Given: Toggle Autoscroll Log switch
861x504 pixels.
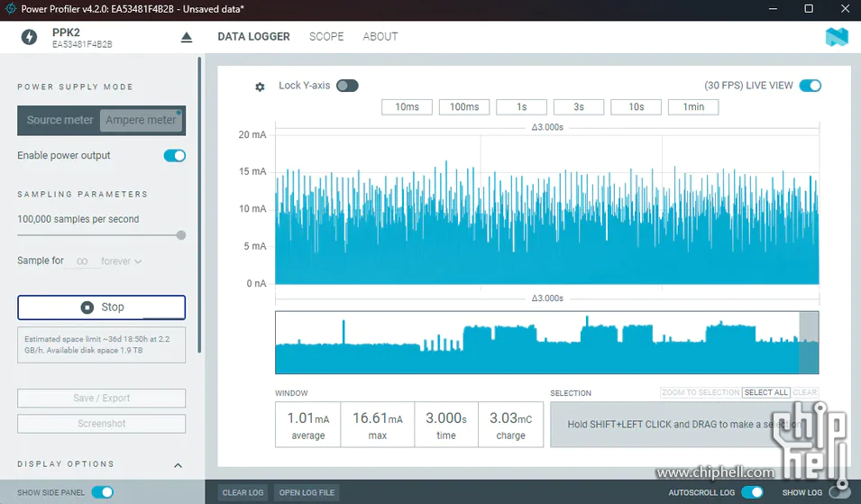Looking at the screenshot, I should 752,492.
